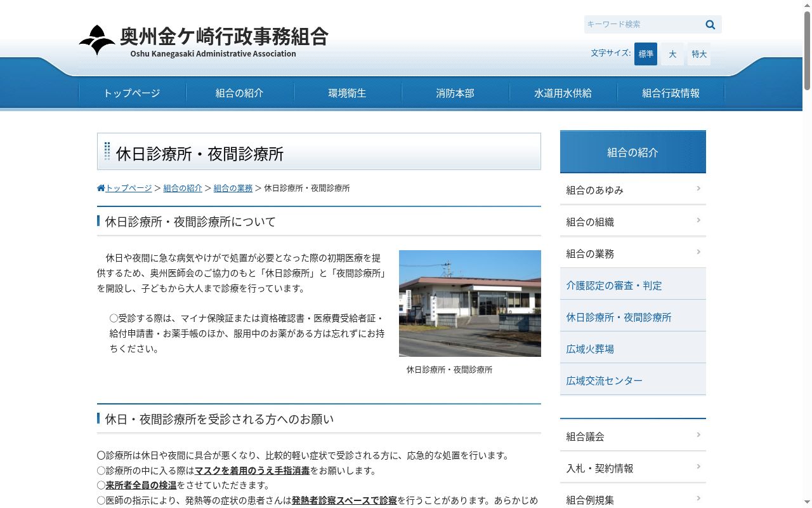Expand 入札・契約情報 sidebar arrow
The width and height of the screenshot is (812, 508).
698,467
